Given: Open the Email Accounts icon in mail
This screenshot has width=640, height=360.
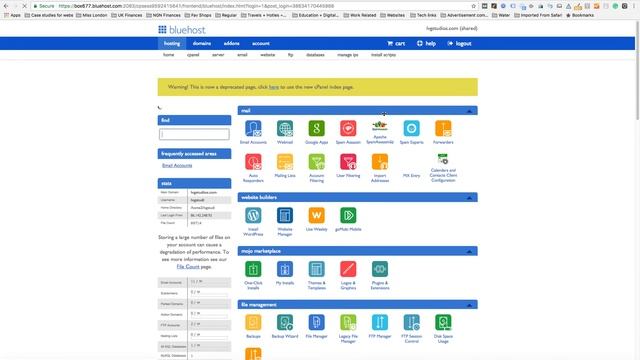Looking at the screenshot, I should coord(253,129).
